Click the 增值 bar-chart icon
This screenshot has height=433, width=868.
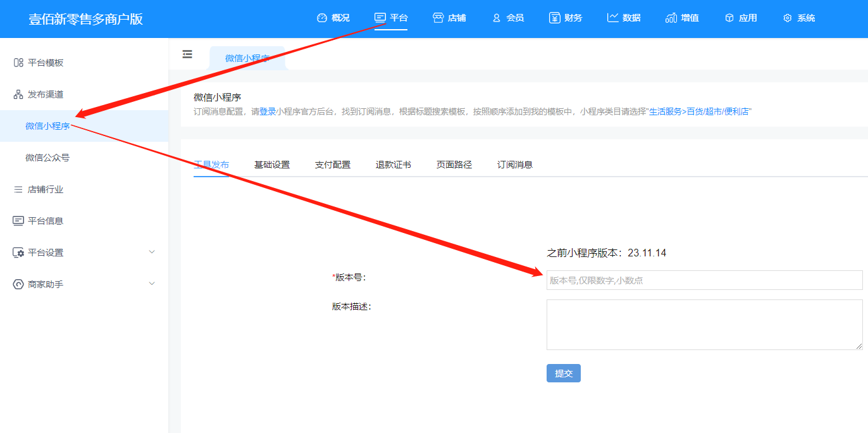tap(671, 18)
